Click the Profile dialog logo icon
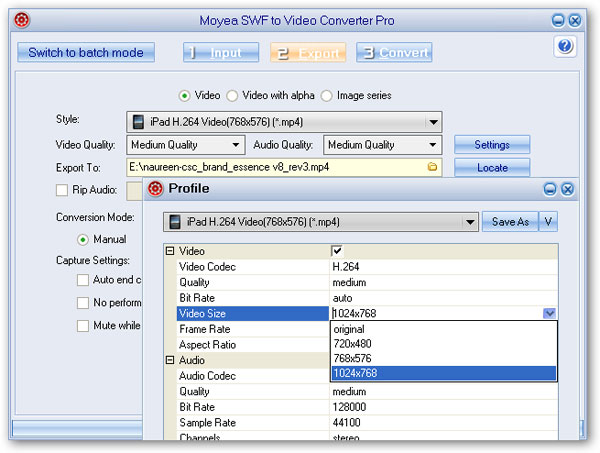Viewport: 600px width, 453px height. pyautogui.click(x=155, y=189)
